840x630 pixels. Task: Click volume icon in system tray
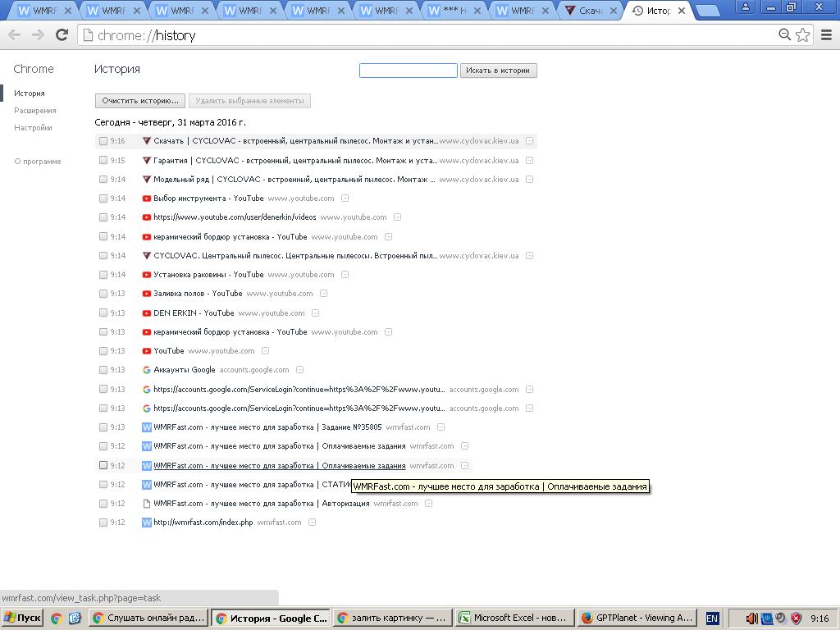(x=751, y=619)
